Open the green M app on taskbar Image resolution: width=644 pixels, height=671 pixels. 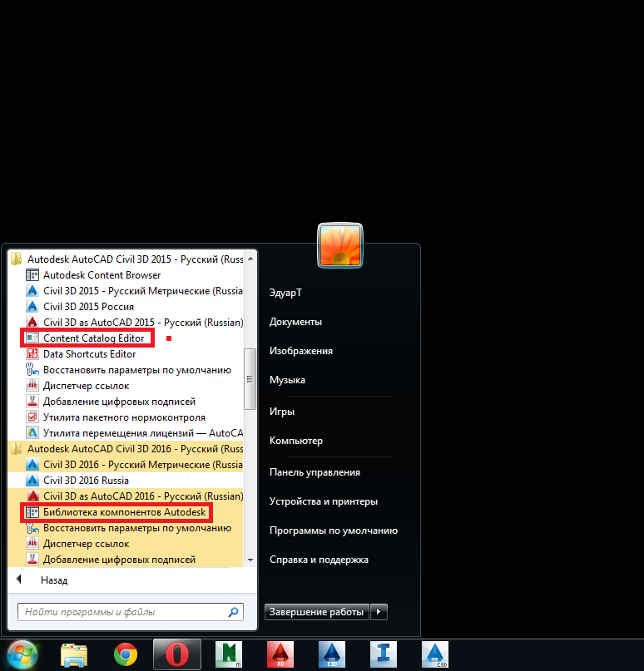[229, 654]
